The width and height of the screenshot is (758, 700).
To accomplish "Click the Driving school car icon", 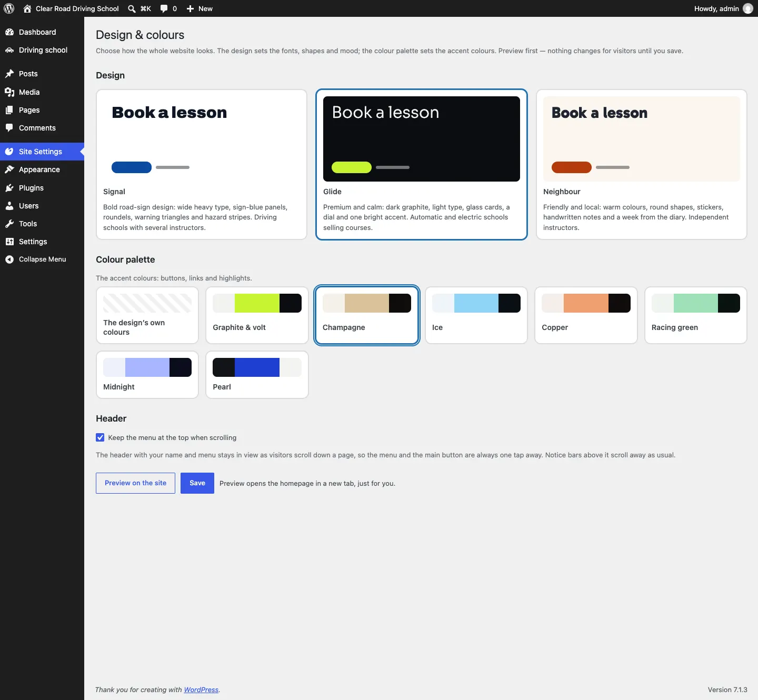I will click(x=9, y=50).
